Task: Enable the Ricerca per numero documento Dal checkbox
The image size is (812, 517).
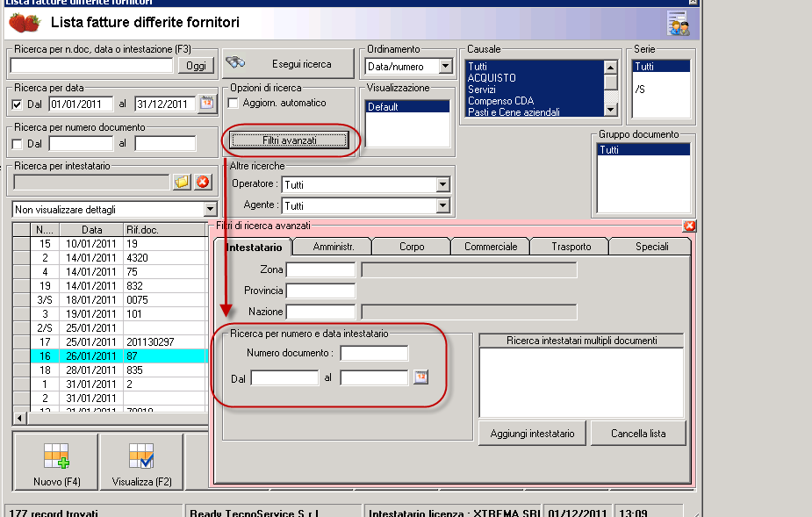Action: pos(17,143)
